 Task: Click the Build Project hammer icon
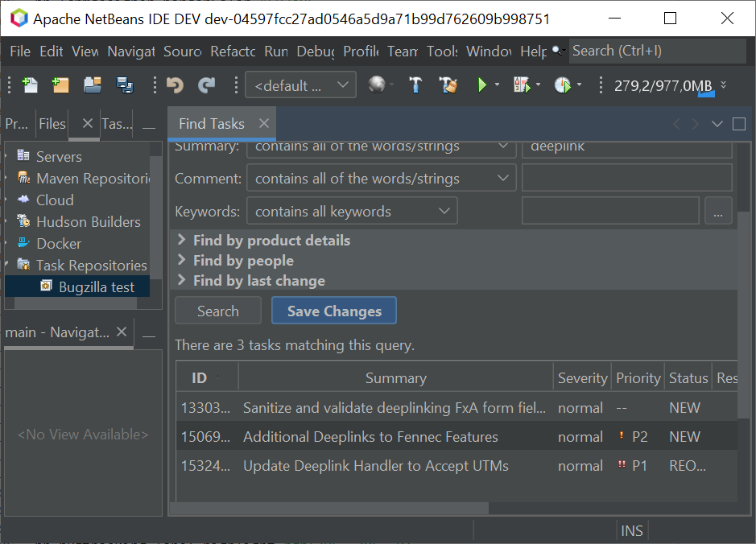(x=415, y=84)
